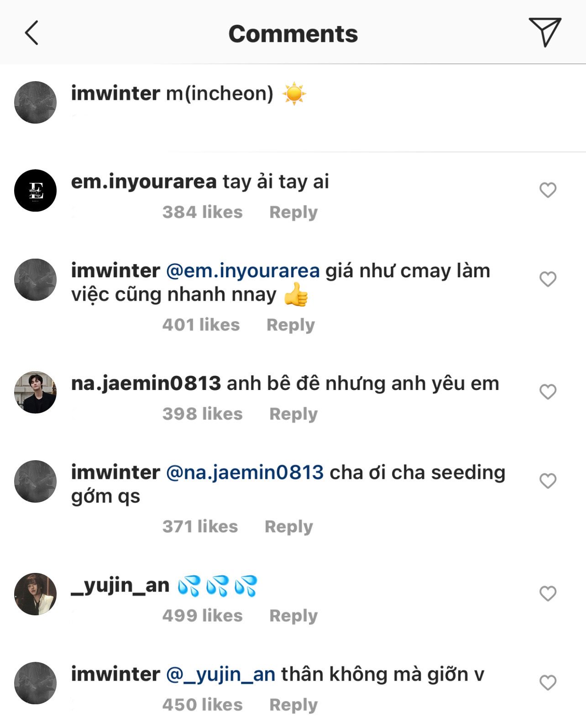
Task: View em.inyourarea's profile picture
Action: (36, 191)
